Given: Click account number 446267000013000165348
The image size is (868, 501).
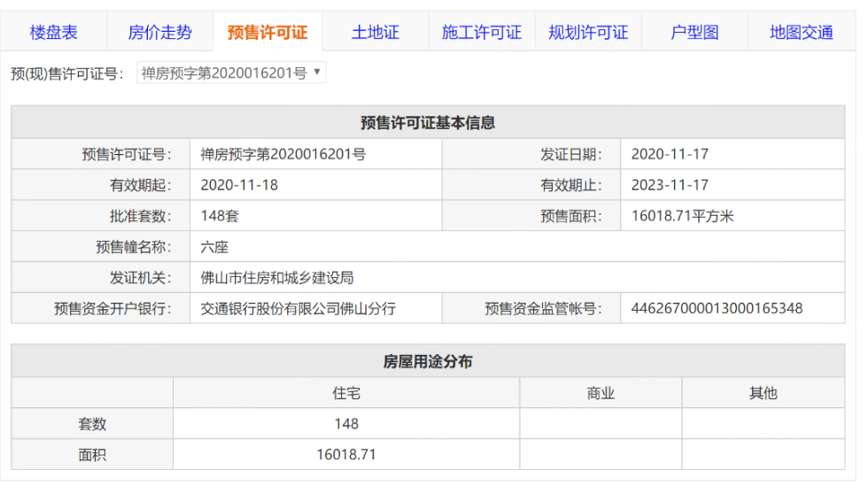Looking at the screenshot, I should click(x=717, y=309).
